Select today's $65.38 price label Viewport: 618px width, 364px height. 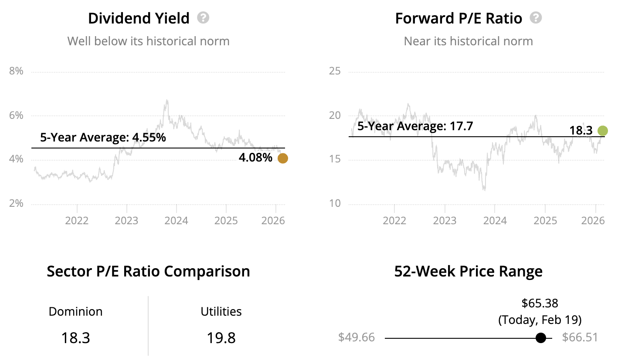540,303
